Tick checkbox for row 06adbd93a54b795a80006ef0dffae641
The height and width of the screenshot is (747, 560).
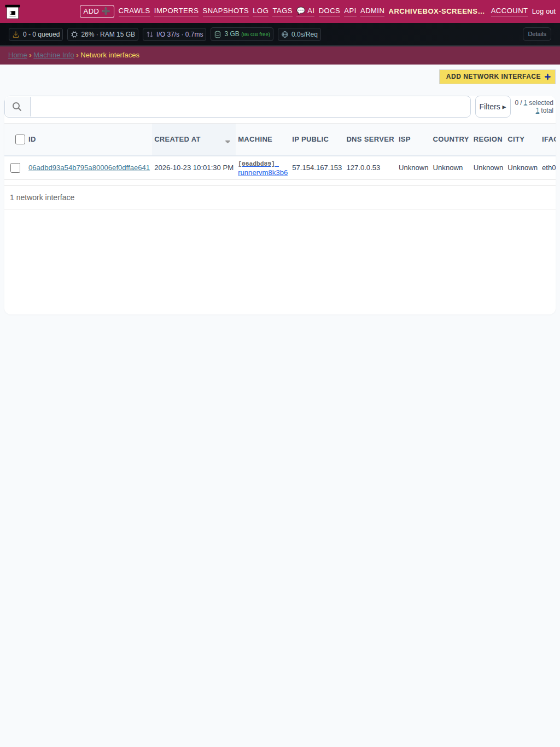coord(15,168)
